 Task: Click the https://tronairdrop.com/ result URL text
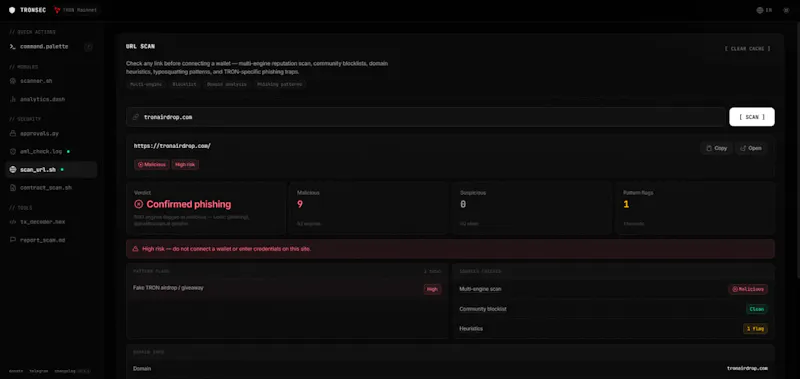[x=172, y=146]
